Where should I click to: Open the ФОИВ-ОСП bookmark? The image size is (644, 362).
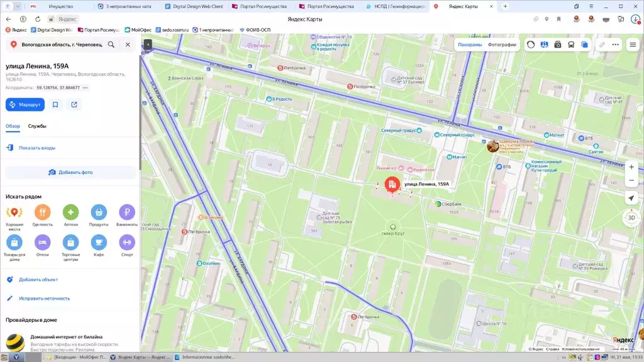(x=255, y=30)
